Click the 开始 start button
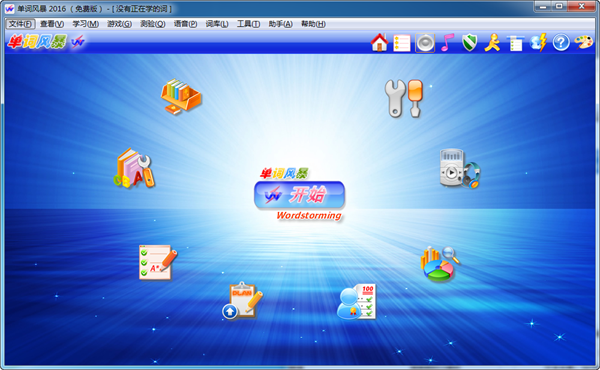Screen dimensions: 600x370 (300, 195)
